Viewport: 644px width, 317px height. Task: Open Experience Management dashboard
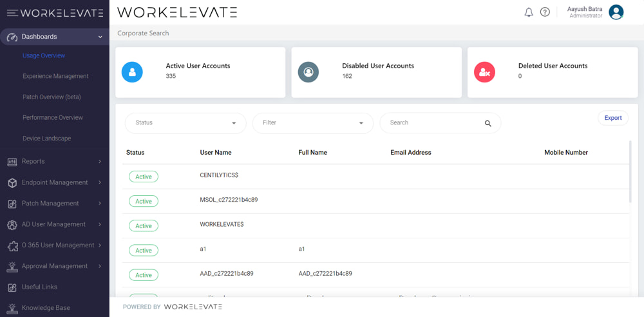click(x=55, y=76)
